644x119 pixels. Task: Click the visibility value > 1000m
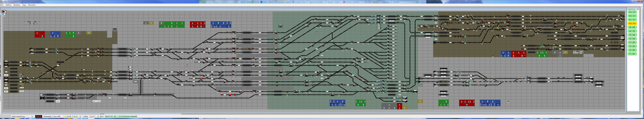pos(85,117)
